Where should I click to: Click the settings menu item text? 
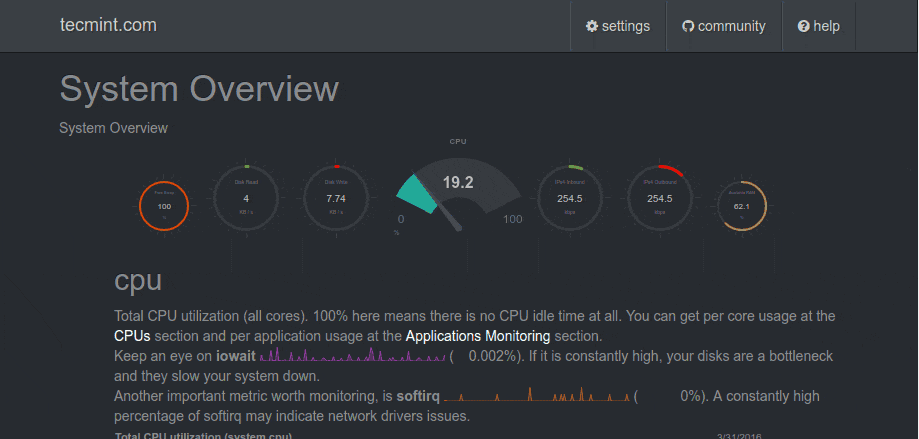click(625, 26)
